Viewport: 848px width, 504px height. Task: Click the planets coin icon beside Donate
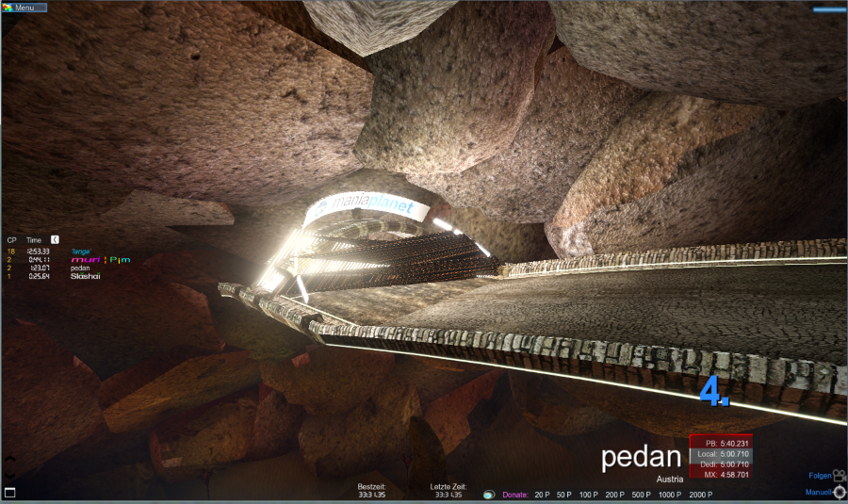[x=489, y=494]
